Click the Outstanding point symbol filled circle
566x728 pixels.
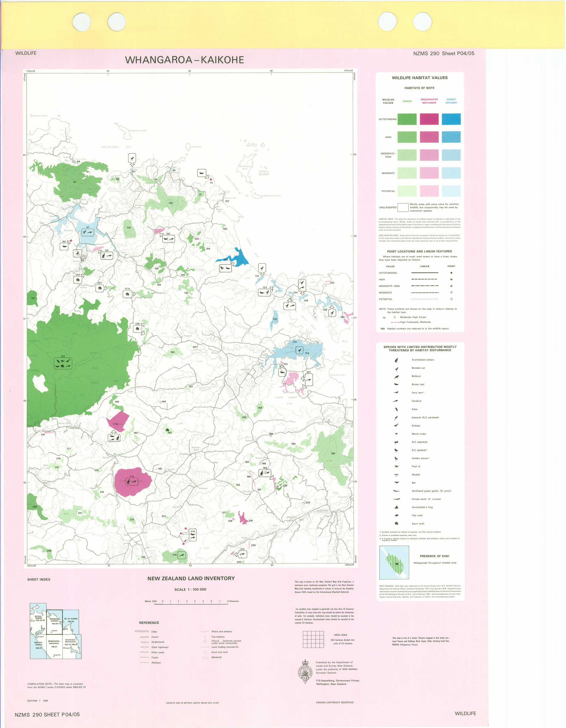(x=452, y=273)
